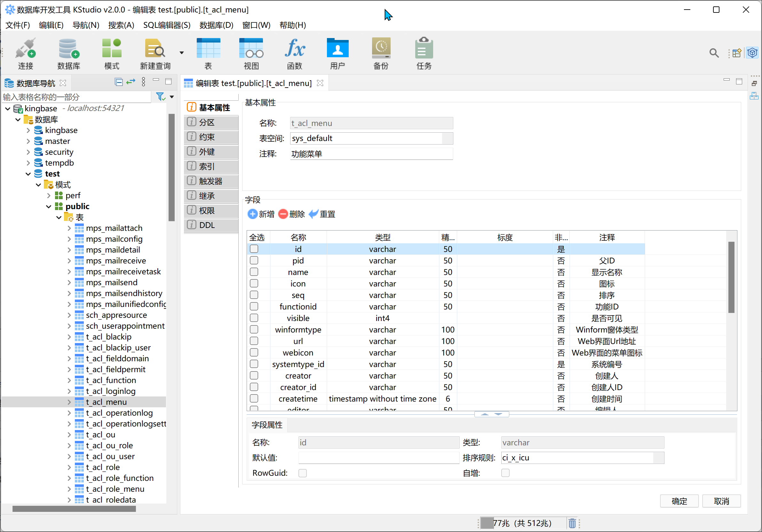Open the 数据库(D) menu
This screenshot has height=532, width=762.
(216, 25)
